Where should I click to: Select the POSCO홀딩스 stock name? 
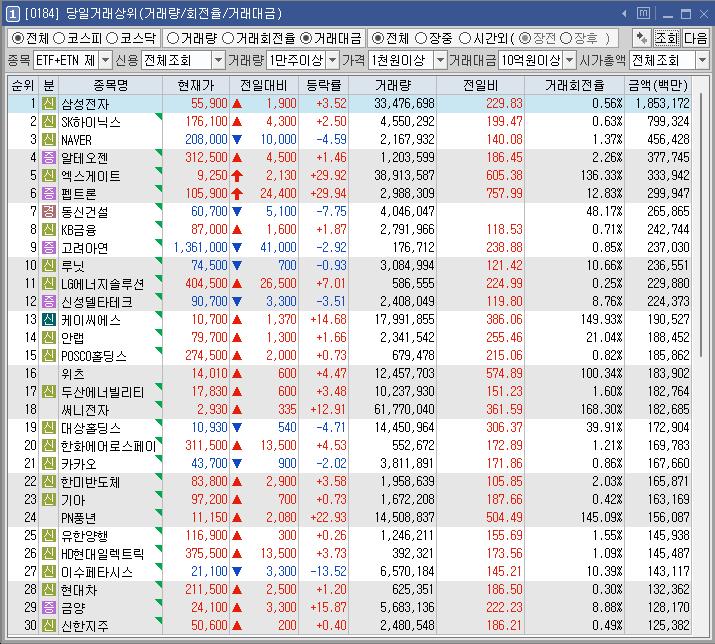pyautogui.click(x=94, y=356)
